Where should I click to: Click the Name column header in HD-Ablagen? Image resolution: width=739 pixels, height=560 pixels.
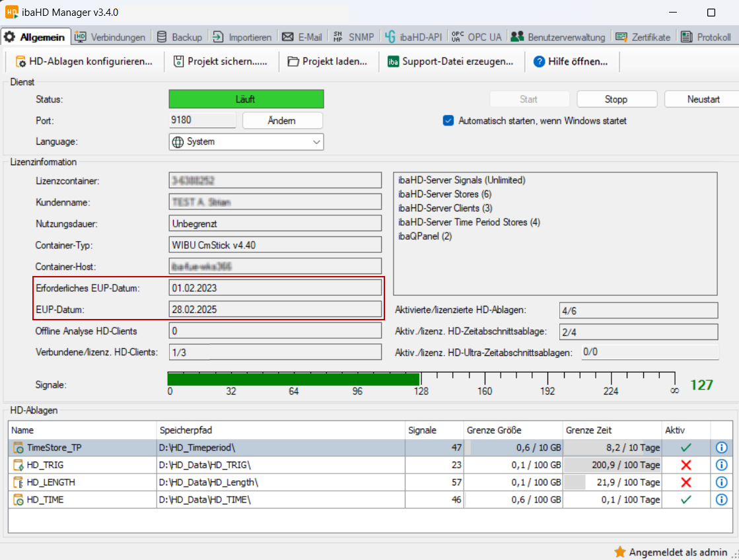coord(83,430)
